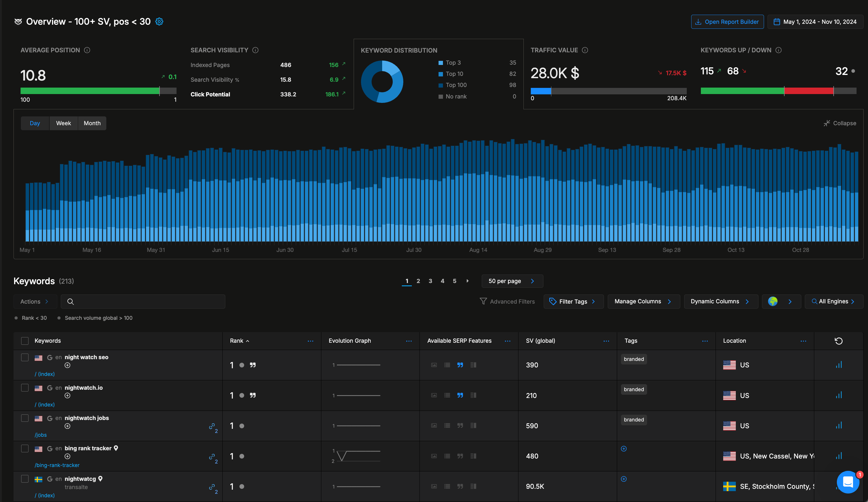Screen dimensions: 868x502
Task: Expand the Manage Columns menu
Action: point(643,301)
